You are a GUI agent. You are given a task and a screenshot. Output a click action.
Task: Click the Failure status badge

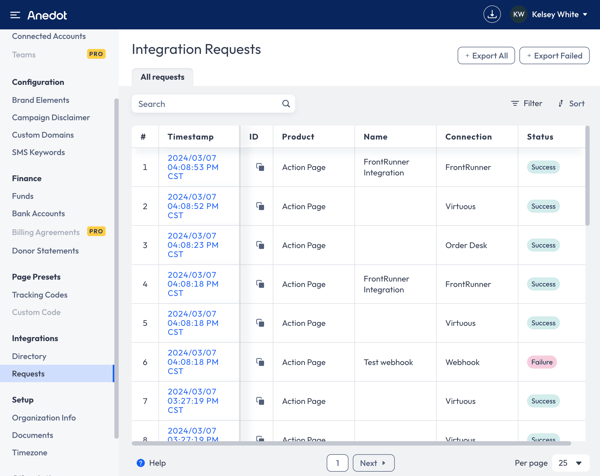point(542,362)
